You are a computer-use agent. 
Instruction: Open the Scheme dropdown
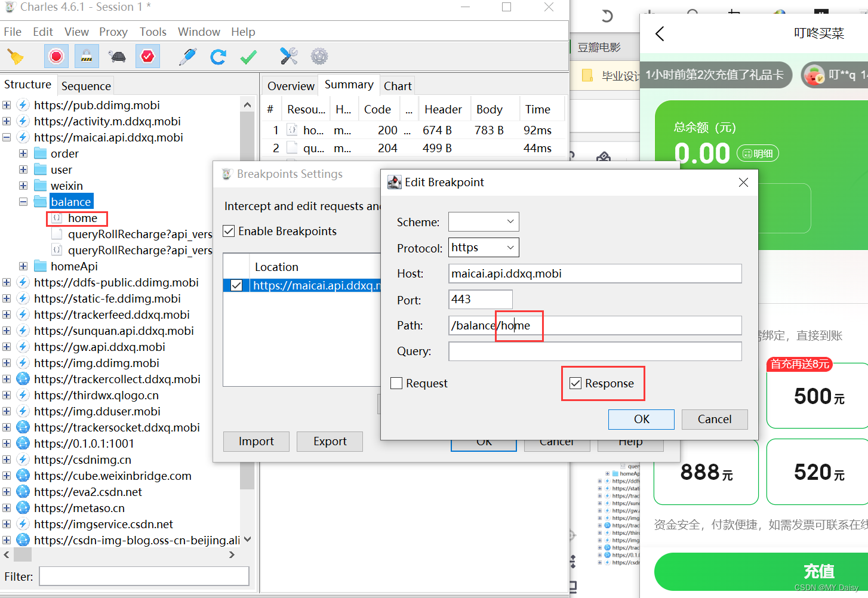[x=484, y=221]
